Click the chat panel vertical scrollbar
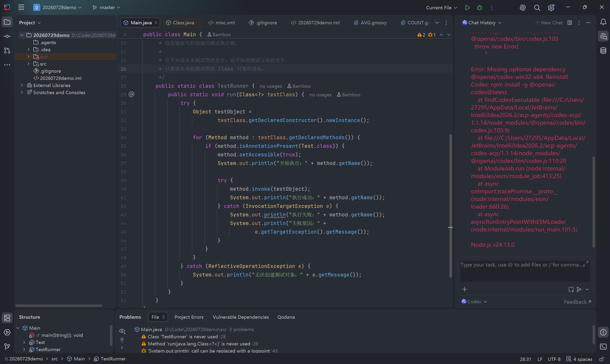610x364 pixels. point(593,202)
